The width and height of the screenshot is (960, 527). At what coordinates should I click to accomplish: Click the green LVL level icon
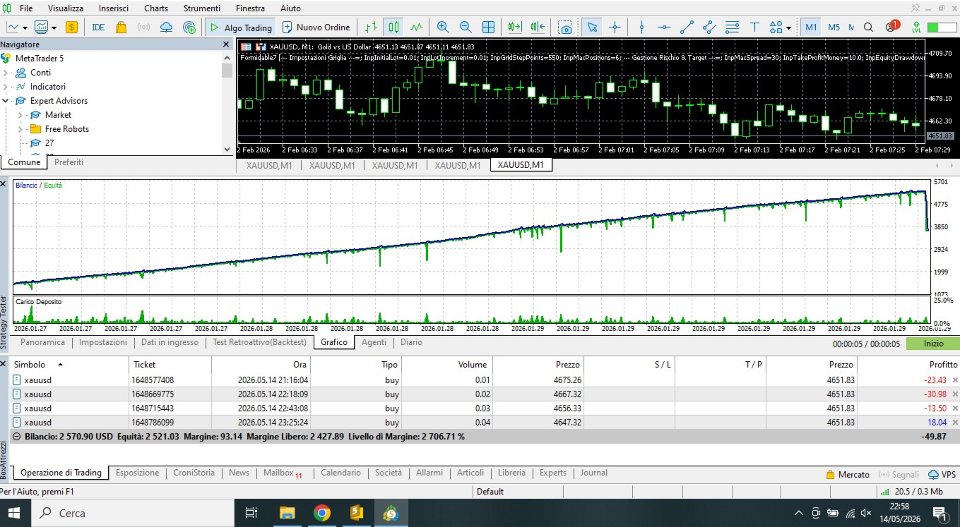[x=917, y=27]
